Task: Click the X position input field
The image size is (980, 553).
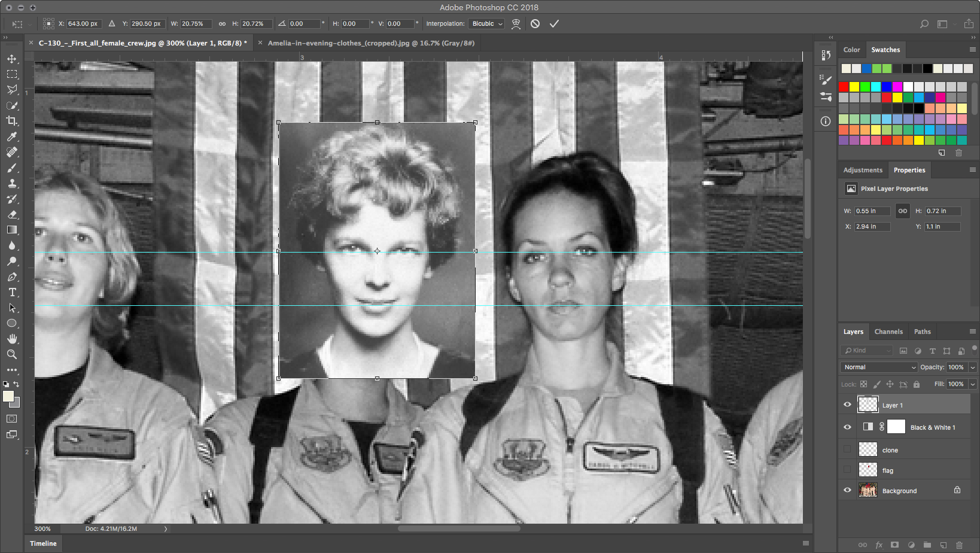Action: point(83,24)
